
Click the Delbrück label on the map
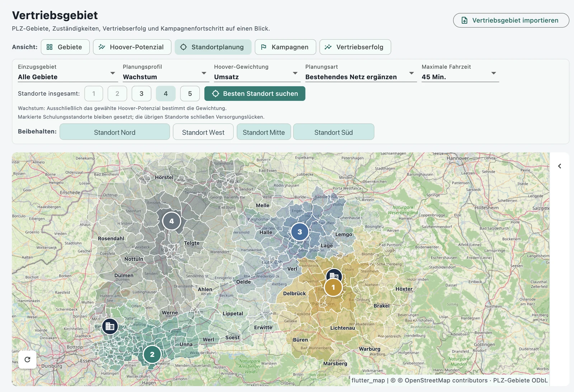click(x=295, y=293)
